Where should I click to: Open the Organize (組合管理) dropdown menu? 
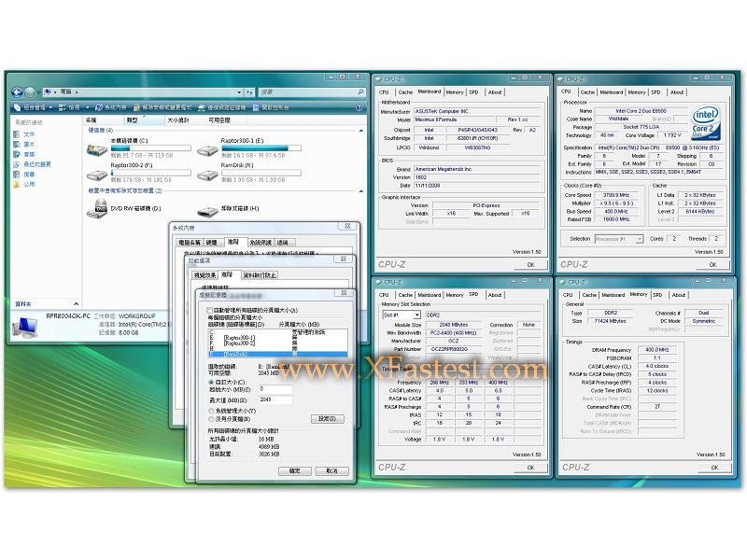click(x=33, y=107)
